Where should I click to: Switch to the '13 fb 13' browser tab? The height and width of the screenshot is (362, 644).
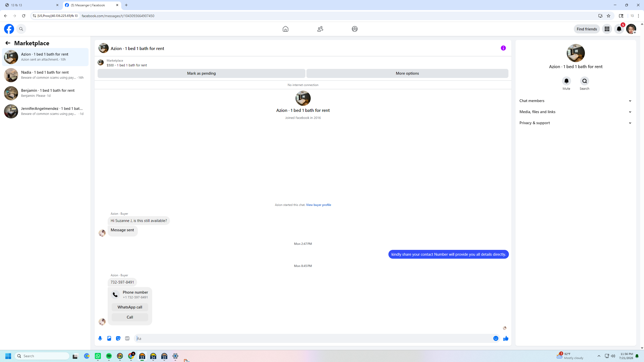click(x=31, y=5)
